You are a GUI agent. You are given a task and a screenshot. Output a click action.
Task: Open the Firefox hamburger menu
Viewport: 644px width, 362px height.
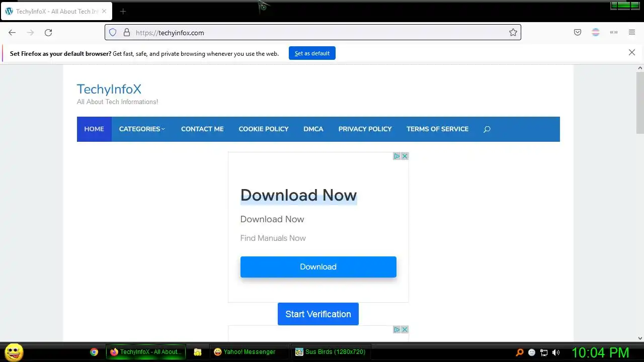point(632,33)
